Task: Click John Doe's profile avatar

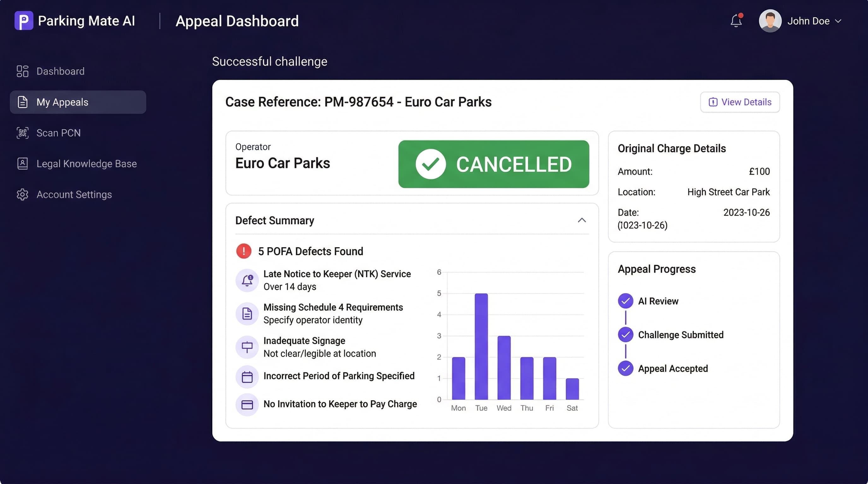Action: (x=770, y=20)
